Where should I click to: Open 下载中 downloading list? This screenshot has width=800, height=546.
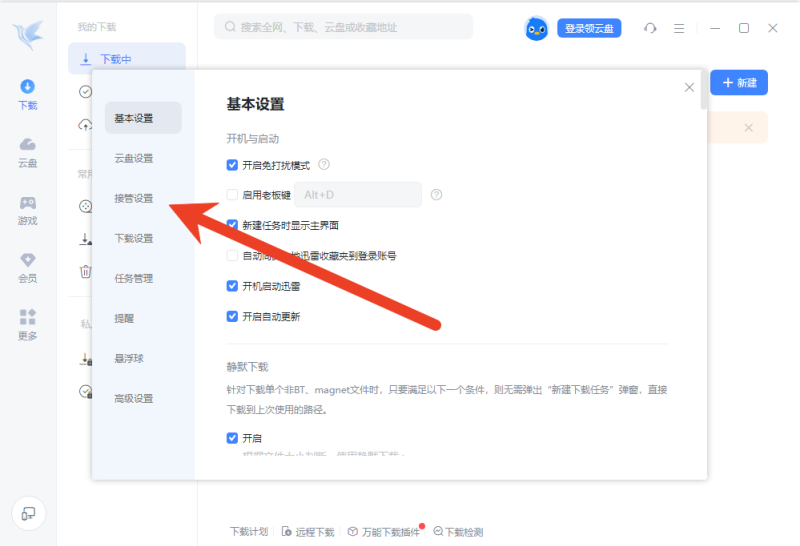[127, 58]
